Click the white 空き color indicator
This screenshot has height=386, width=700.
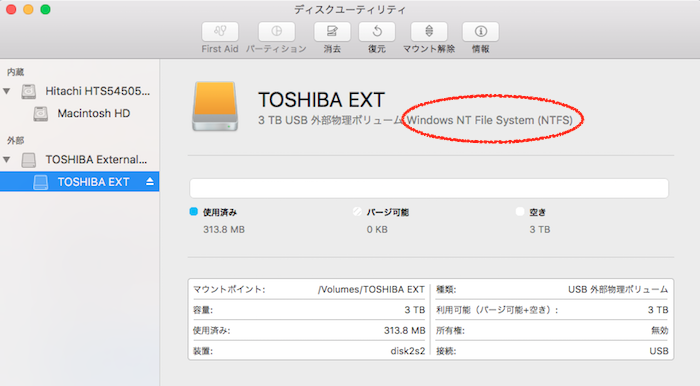pos(520,212)
